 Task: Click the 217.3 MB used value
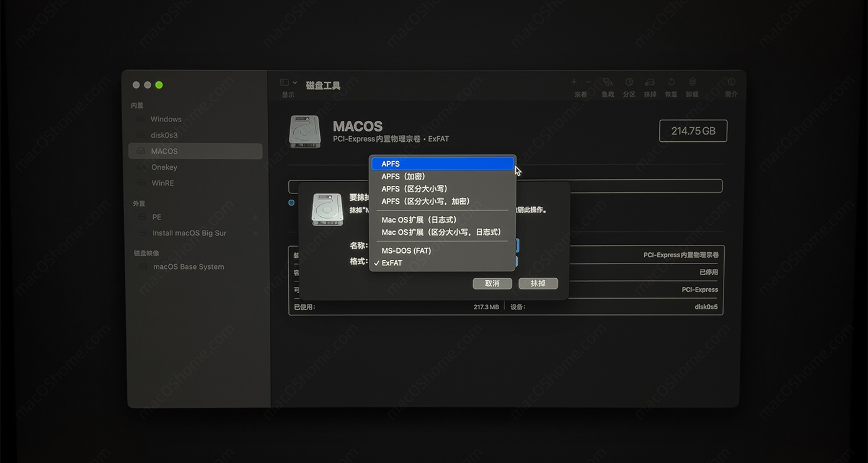pos(486,307)
